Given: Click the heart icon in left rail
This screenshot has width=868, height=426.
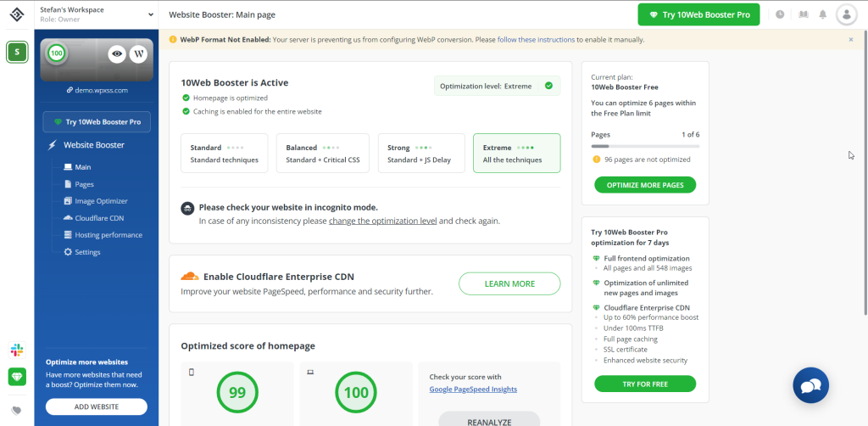Looking at the screenshot, I should coord(17,411).
